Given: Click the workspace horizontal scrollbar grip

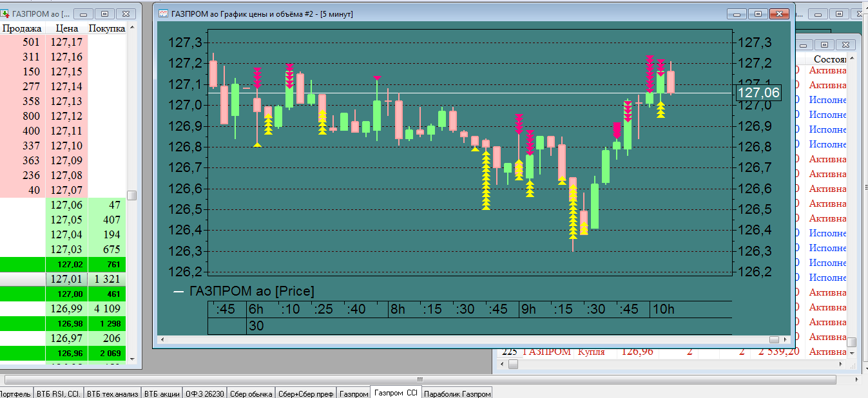Looking at the screenshot, I should (420, 379).
